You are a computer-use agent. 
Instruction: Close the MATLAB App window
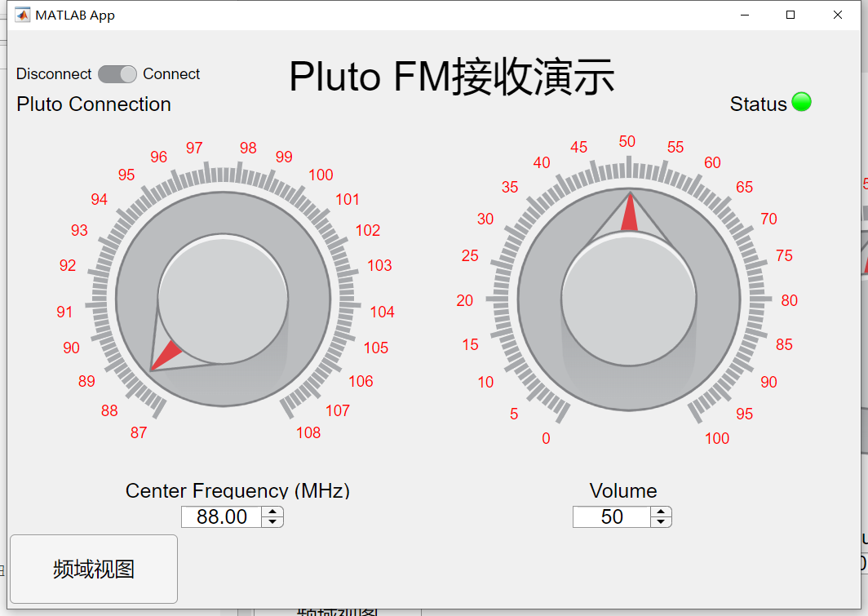click(838, 15)
